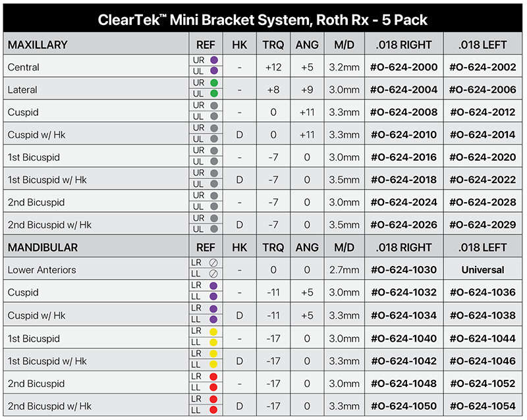Click the green UL dot for Lateral
527x420 pixels.
[x=214, y=93]
